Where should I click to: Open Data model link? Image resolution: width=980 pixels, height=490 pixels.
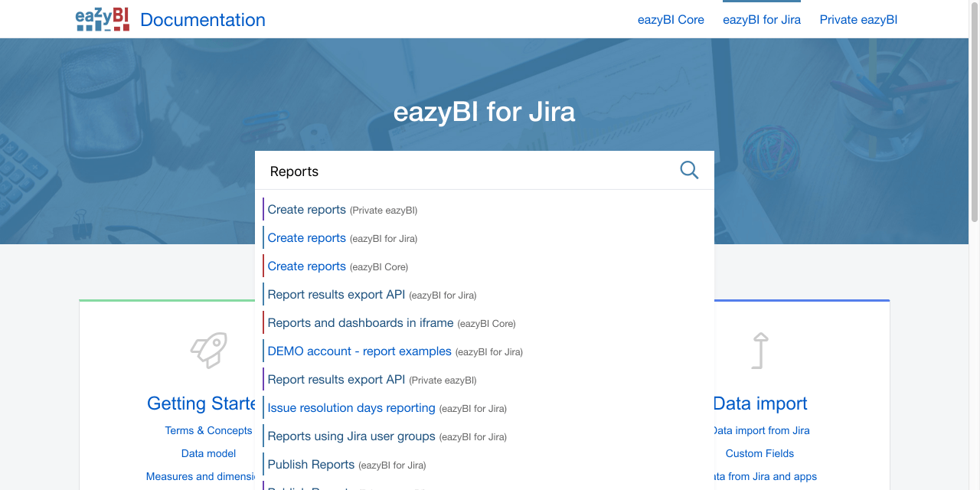(x=208, y=453)
